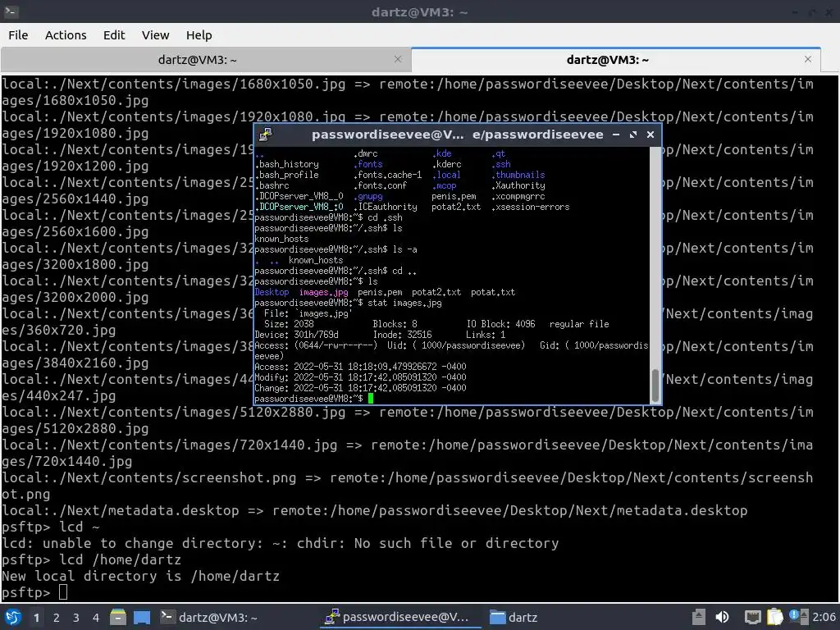Screen dimensions: 840x630
Task: Click the network connection tray icon
Action: tap(753, 617)
